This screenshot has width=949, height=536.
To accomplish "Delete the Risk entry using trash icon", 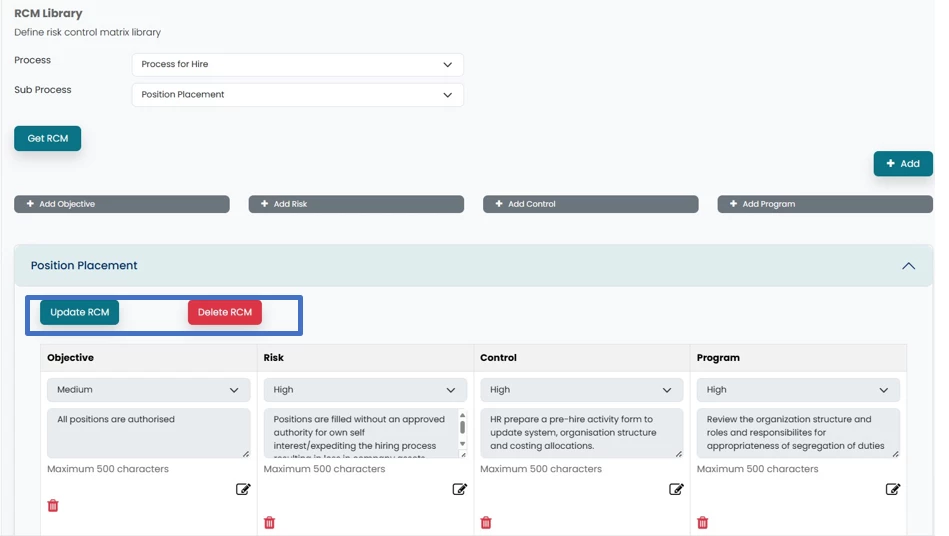I will (270, 522).
